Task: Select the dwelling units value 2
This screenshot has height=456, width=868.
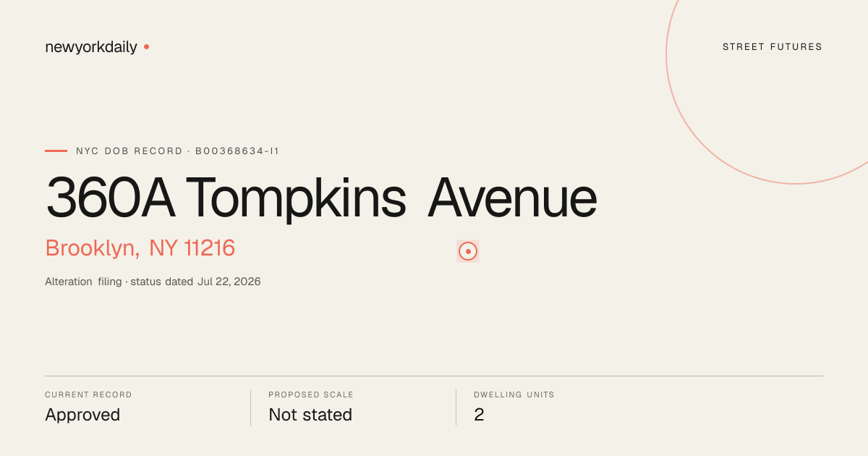Action: click(x=479, y=415)
